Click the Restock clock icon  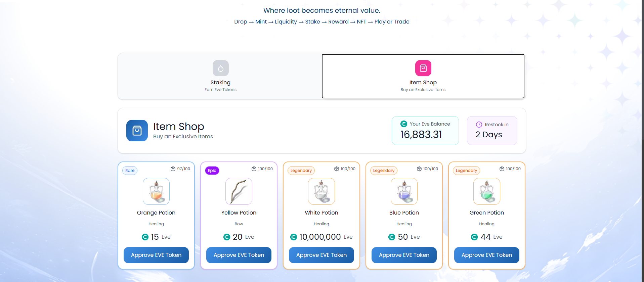(x=479, y=125)
